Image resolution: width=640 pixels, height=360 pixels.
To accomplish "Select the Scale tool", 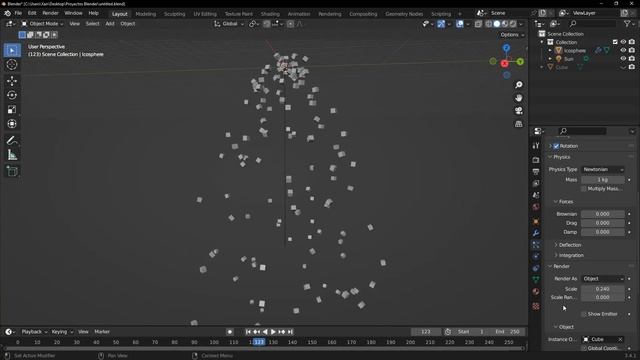I will tap(12, 109).
